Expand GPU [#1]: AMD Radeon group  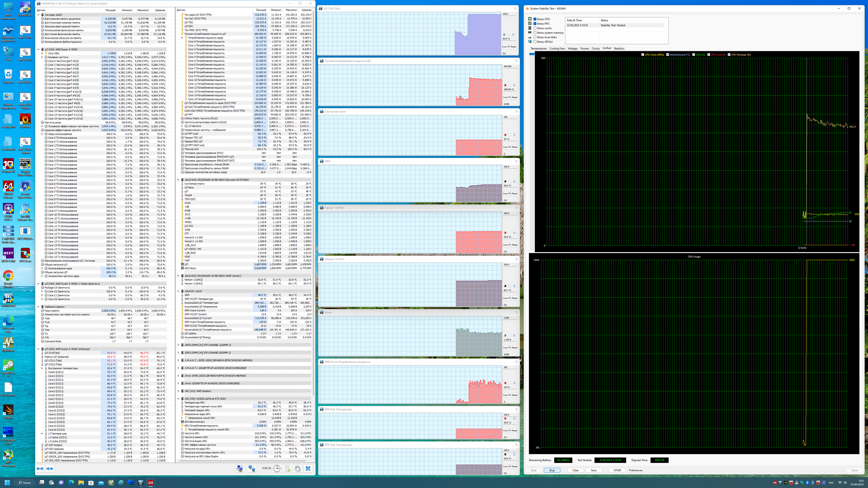178,391
